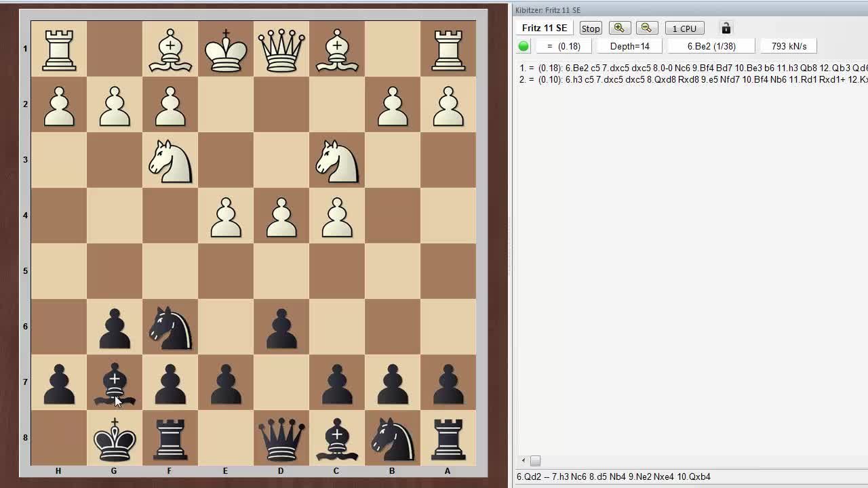Select the white rook on A1
The image size is (868, 488).
[448, 49]
